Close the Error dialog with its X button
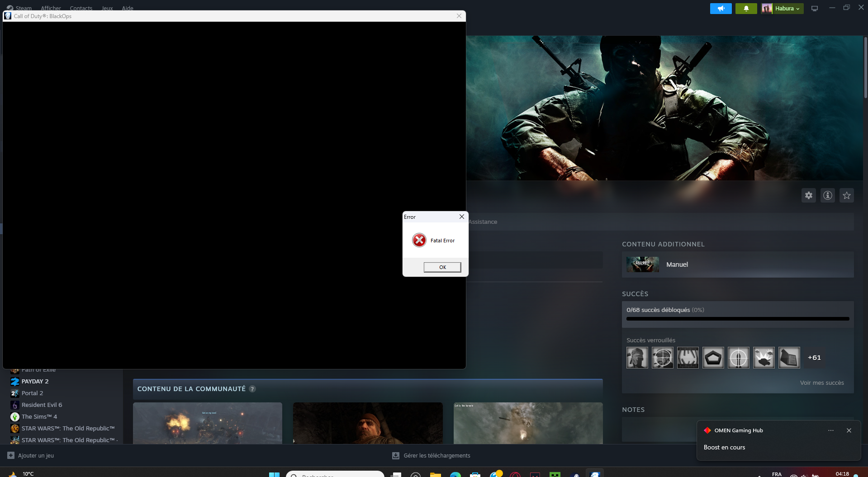The width and height of the screenshot is (868, 477). coord(462,217)
